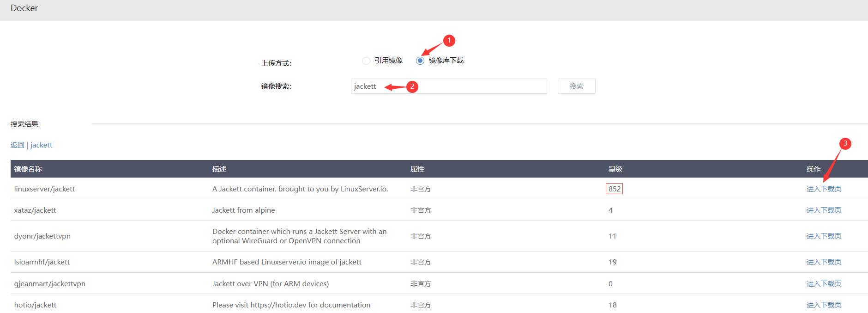The height and width of the screenshot is (313, 868).
Task: Click the star count 18 for hotio/jackett
Action: (613, 305)
